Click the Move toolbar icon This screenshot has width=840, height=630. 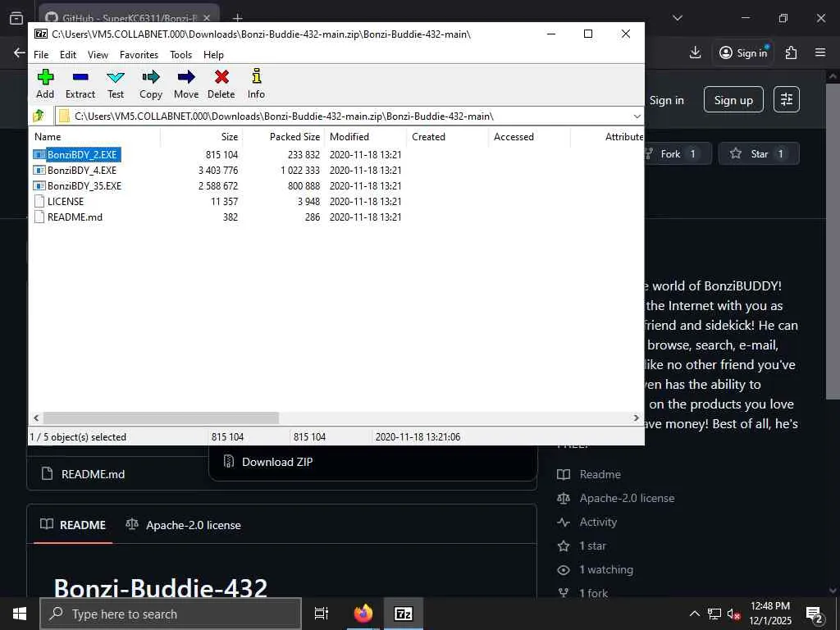point(186,77)
